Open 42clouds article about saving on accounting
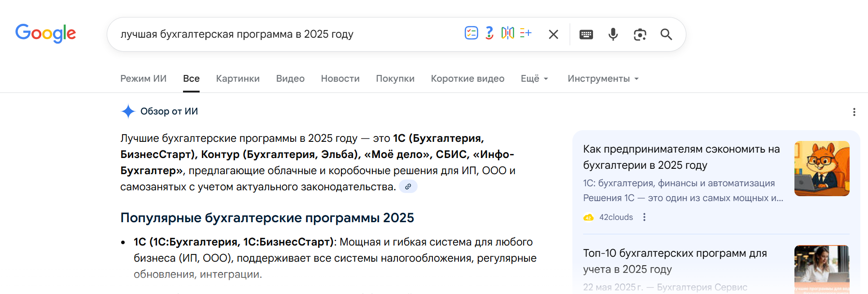 click(681, 157)
